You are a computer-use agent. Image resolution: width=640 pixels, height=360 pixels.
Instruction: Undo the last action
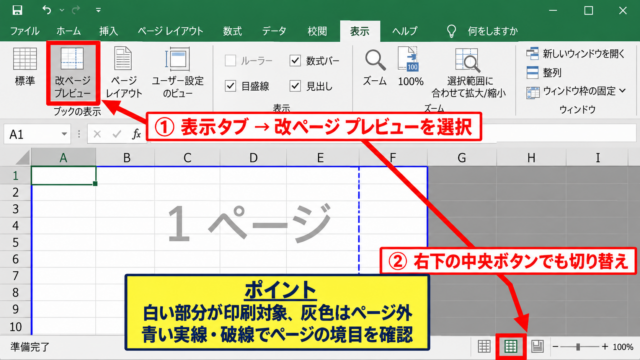click(47, 10)
